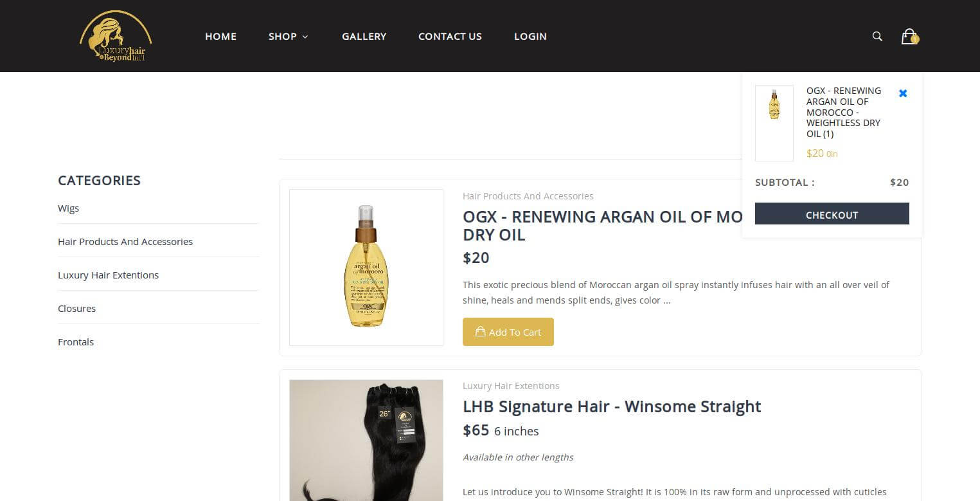Go to the Home menu item

click(220, 37)
